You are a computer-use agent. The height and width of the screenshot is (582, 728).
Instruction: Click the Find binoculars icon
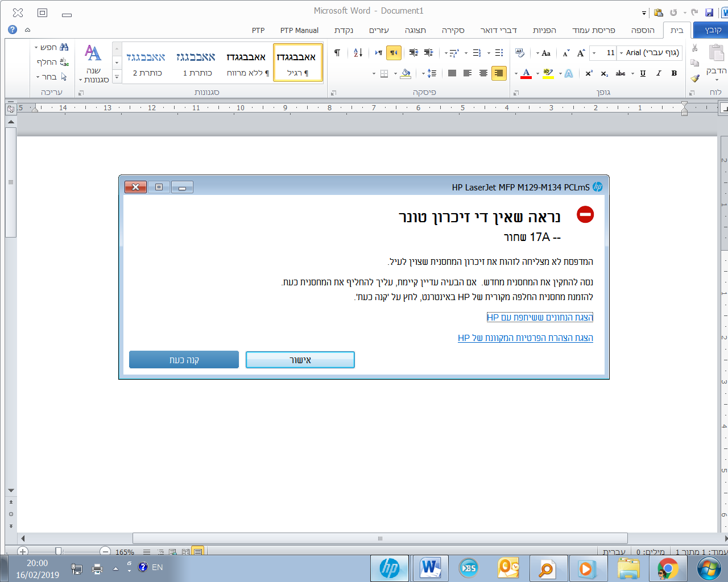pos(64,47)
